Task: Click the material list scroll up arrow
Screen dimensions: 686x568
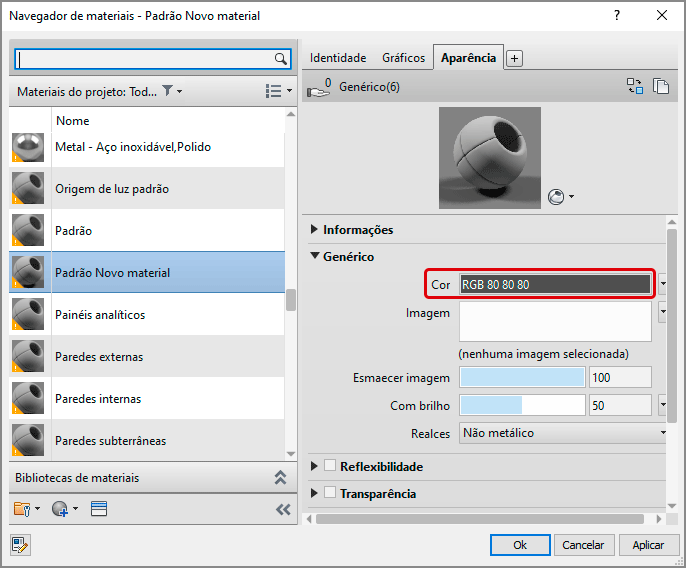Action: tap(290, 114)
